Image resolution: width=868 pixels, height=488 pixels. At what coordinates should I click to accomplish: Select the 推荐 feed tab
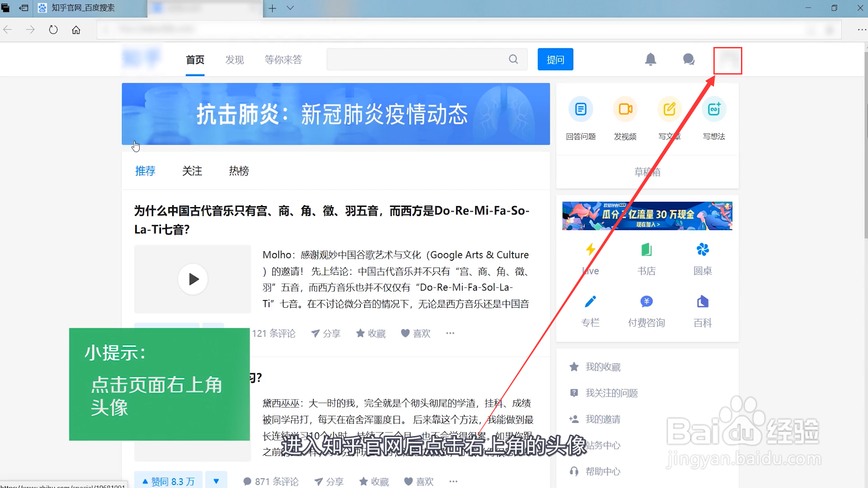pyautogui.click(x=145, y=171)
